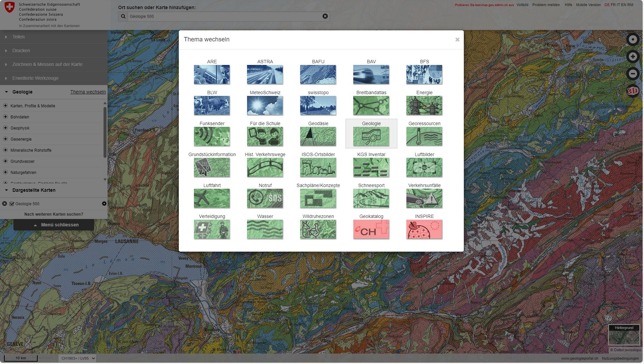Expand the Geophysik tree node
Image resolution: width=644 pixels, height=364 pixels.
5,128
